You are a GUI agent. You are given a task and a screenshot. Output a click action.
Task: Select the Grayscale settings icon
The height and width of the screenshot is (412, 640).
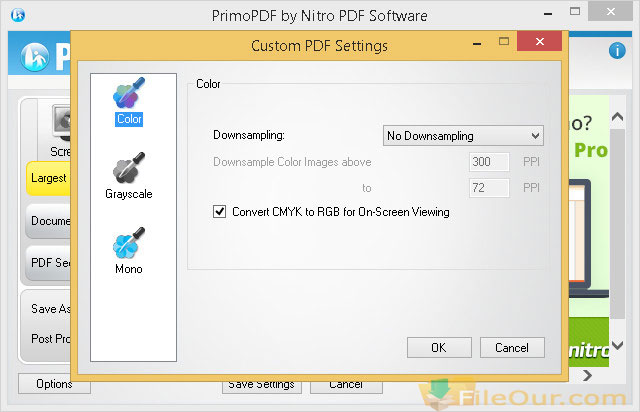(x=129, y=170)
